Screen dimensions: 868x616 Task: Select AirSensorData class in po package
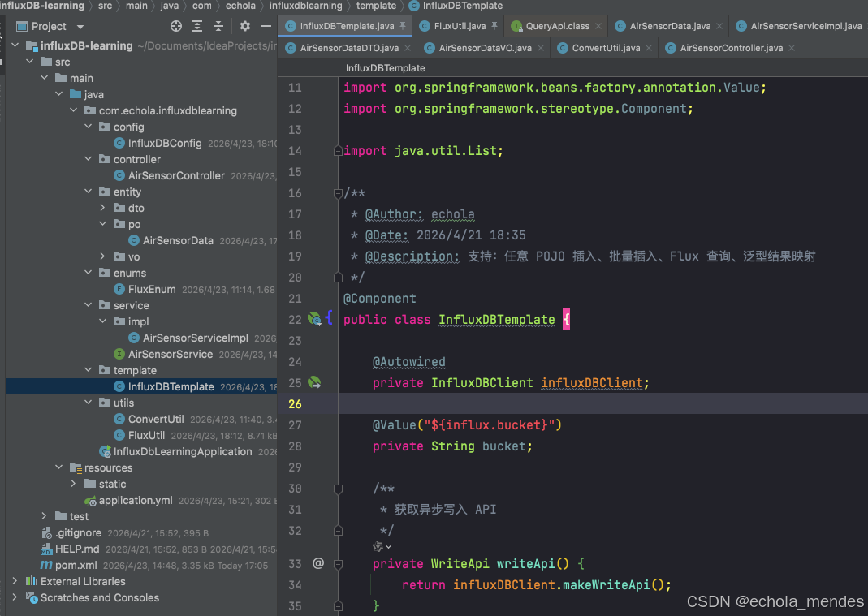pos(178,240)
